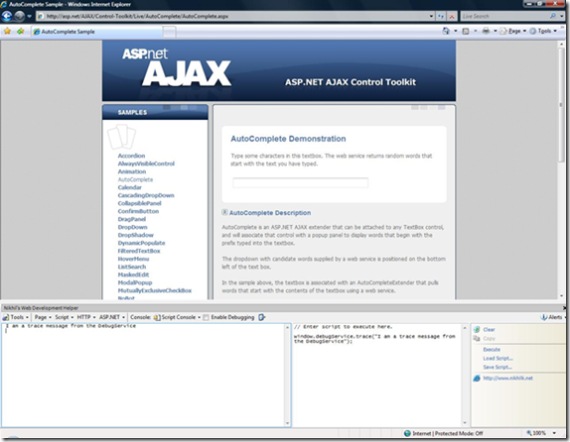570x442 pixels.
Task: Click the Stop loading red X icon
Action: pos(452,16)
